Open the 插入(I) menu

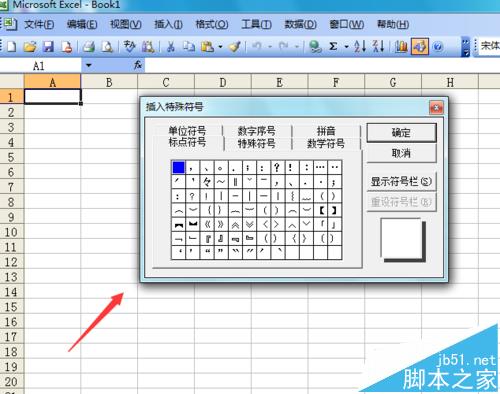(168, 24)
